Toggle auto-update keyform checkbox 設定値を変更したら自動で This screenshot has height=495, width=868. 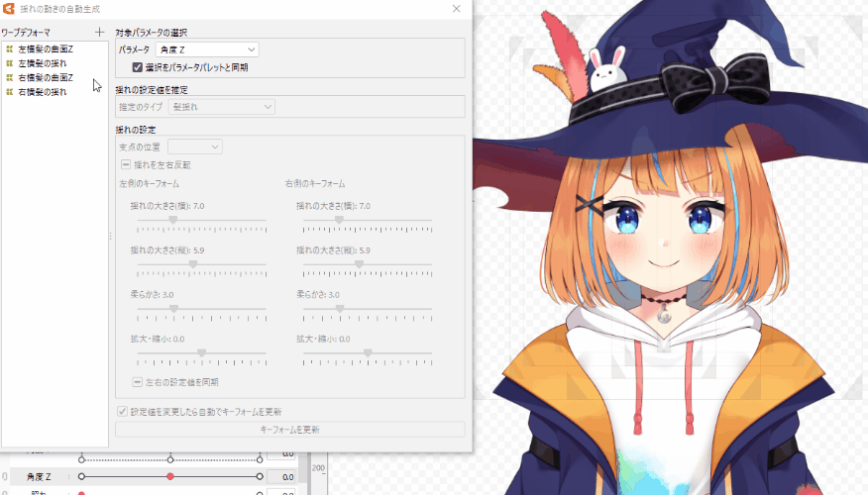click(x=122, y=411)
